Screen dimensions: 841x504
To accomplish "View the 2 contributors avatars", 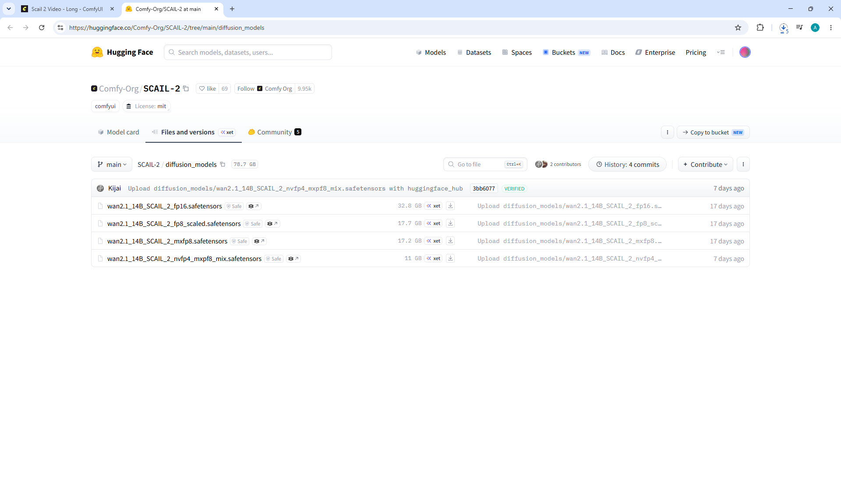I will (x=541, y=164).
